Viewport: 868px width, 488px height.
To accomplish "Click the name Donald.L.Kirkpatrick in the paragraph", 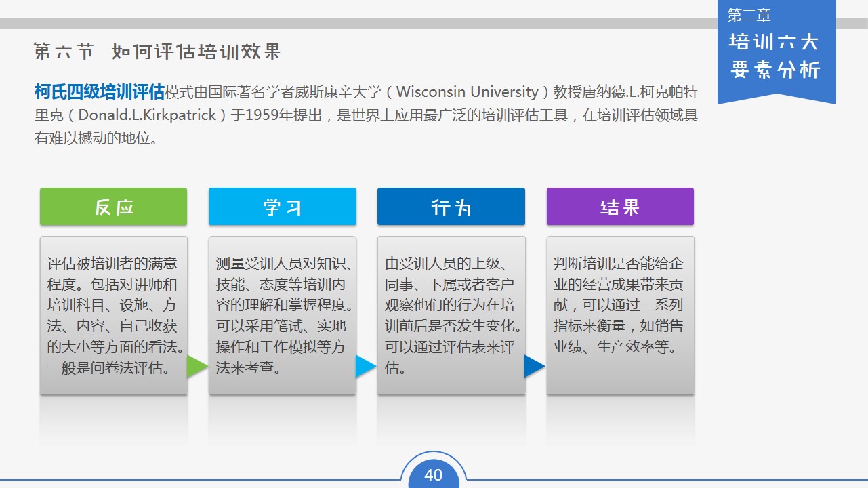I will coord(147,115).
